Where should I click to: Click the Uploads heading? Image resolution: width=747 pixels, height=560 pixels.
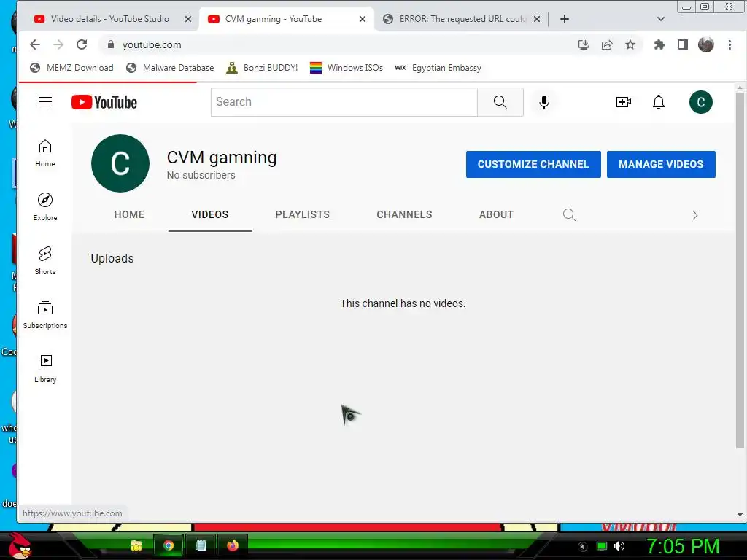coord(112,259)
